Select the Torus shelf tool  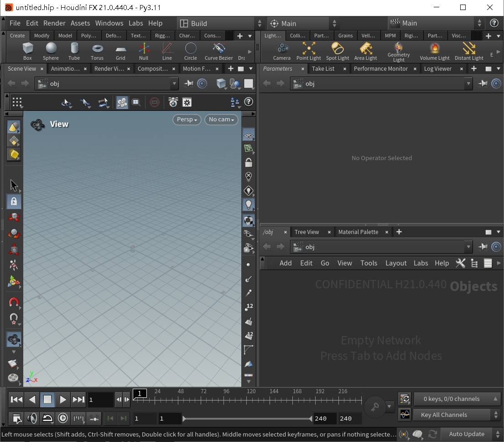[97, 51]
